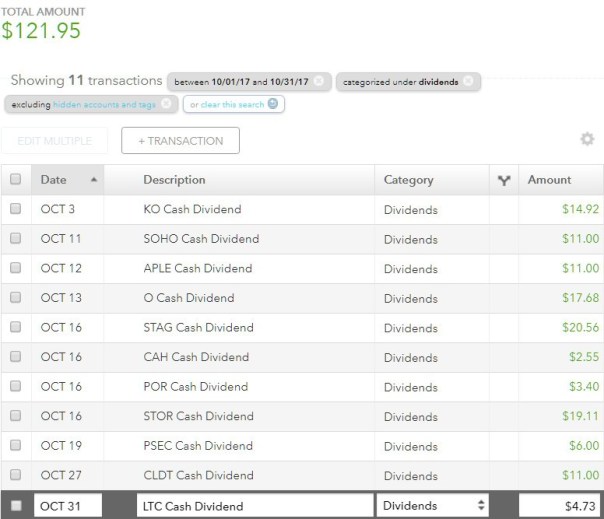604x519 pixels.
Task: Remove the date range filter tag
Action: click(x=318, y=81)
